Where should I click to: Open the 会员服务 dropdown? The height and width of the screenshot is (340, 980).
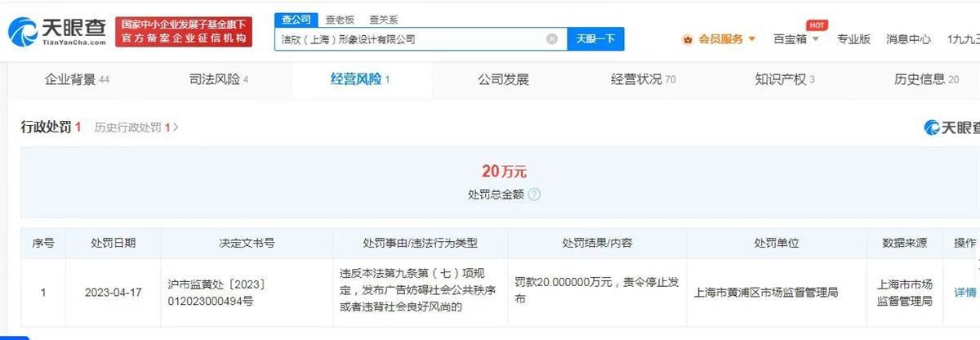[x=726, y=38]
